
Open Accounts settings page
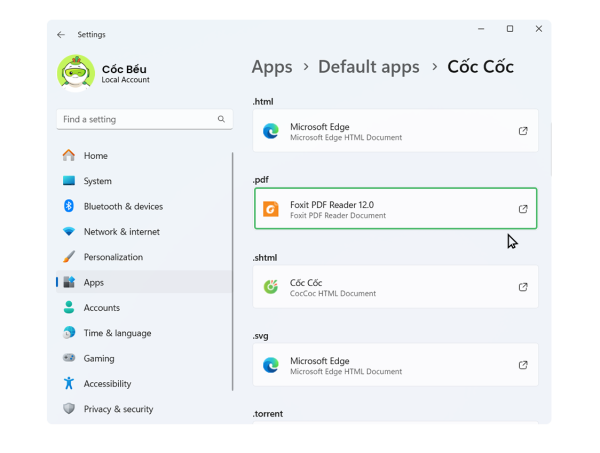coord(144,307)
